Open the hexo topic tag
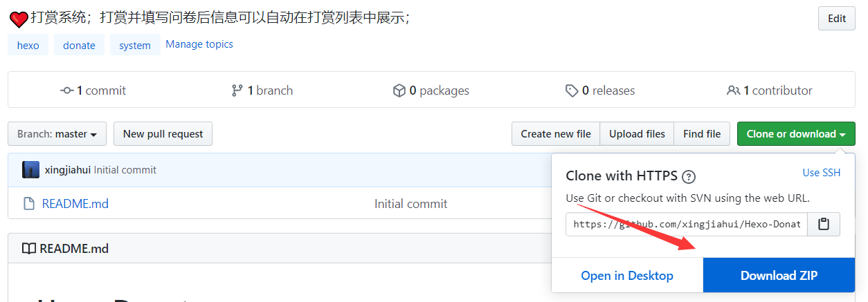Image resolution: width=868 pixels, height=302 pixels. tap(28, 45)
